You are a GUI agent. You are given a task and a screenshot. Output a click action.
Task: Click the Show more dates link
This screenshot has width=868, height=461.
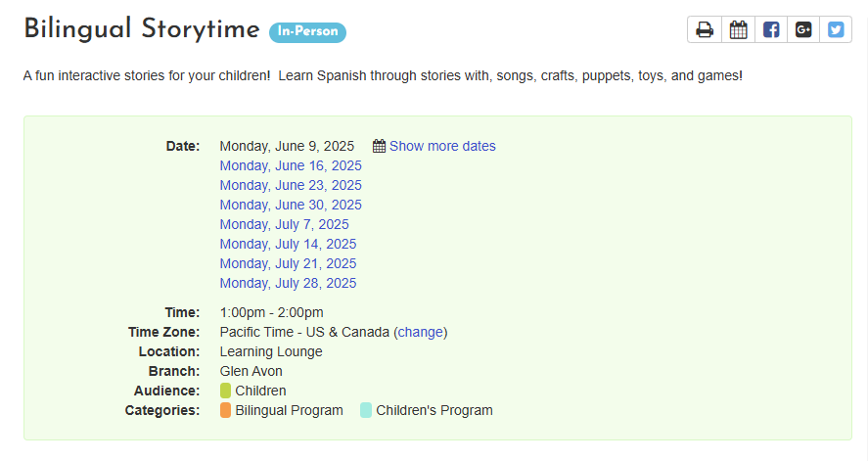coord(442,146)
